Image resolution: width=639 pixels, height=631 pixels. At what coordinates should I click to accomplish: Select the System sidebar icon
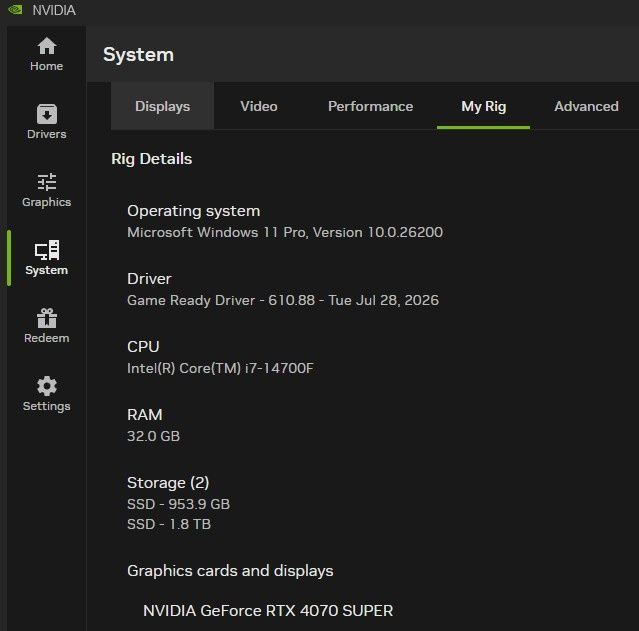pos(47,249)
